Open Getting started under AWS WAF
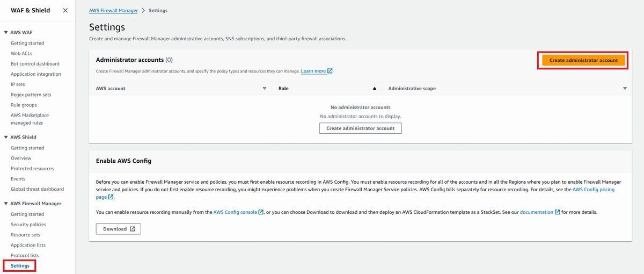This screenshot has width=644, height=274. coord(27,43)
